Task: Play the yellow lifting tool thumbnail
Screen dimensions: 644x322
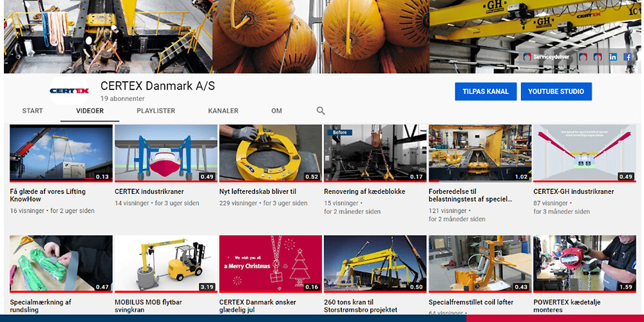Action: point(270,153)
